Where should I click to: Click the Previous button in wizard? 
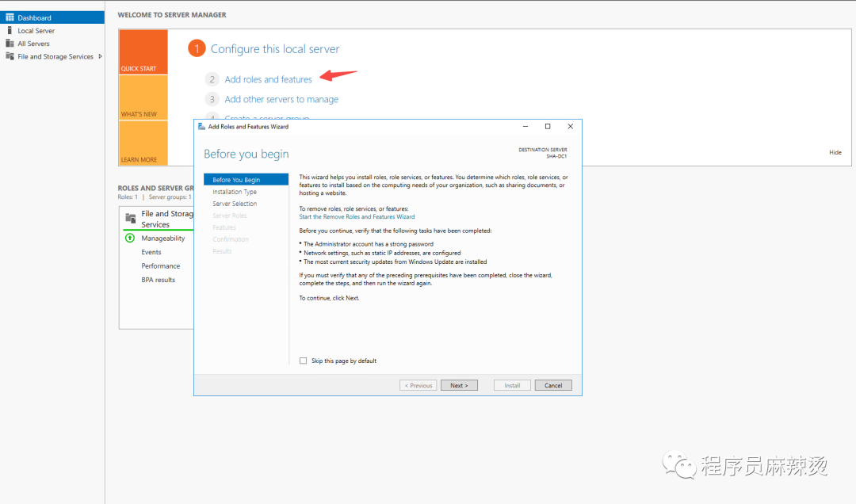[x=418, y=385]
